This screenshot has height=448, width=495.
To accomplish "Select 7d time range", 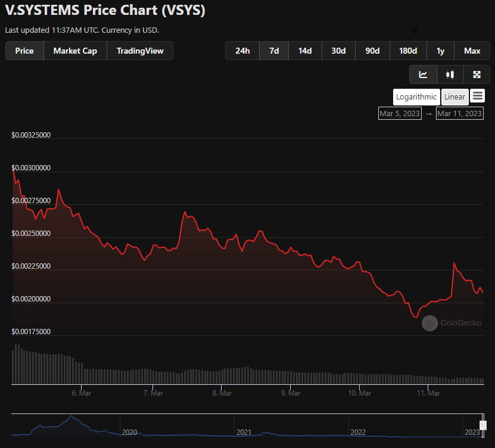I will tap(274, 51).
